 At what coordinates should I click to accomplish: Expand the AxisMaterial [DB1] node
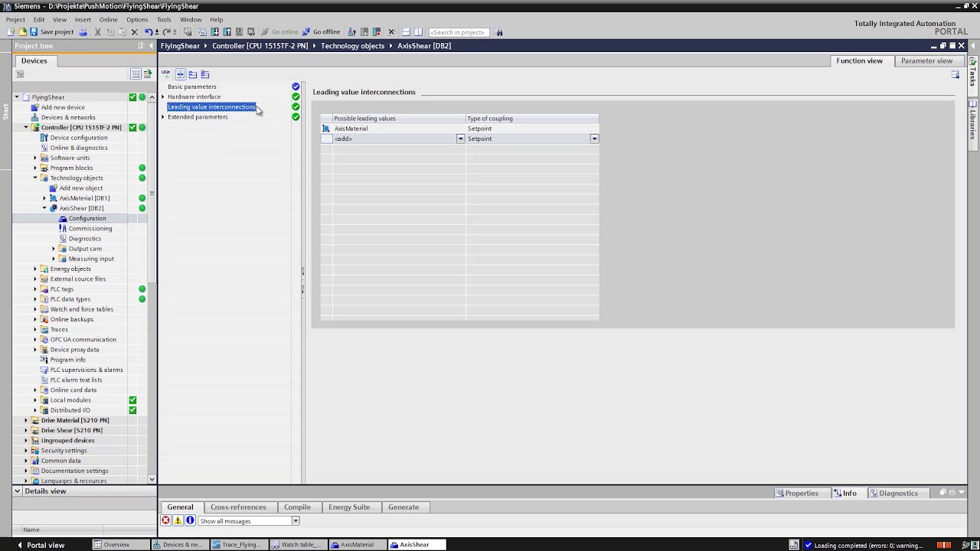[44, 198]
